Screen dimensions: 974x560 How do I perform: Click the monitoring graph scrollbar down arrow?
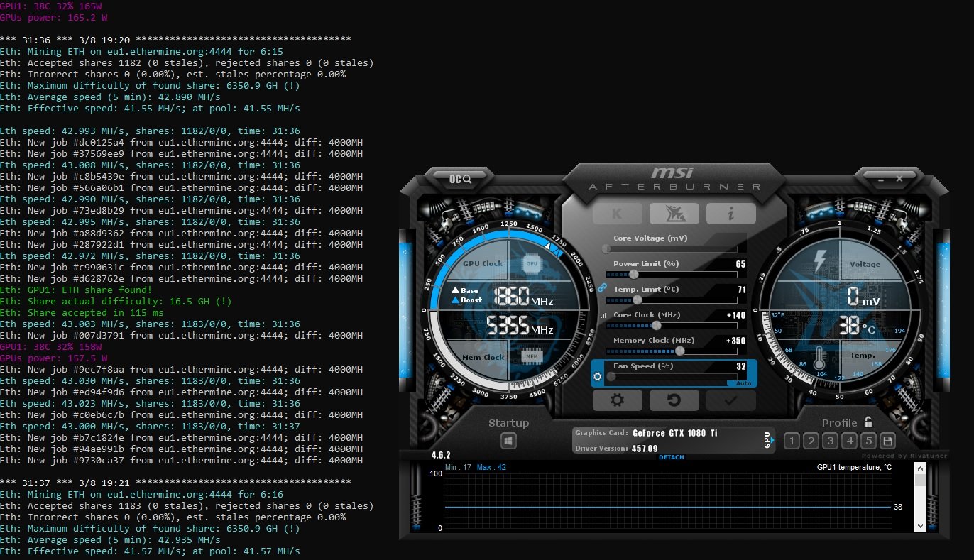pos(920,526)
